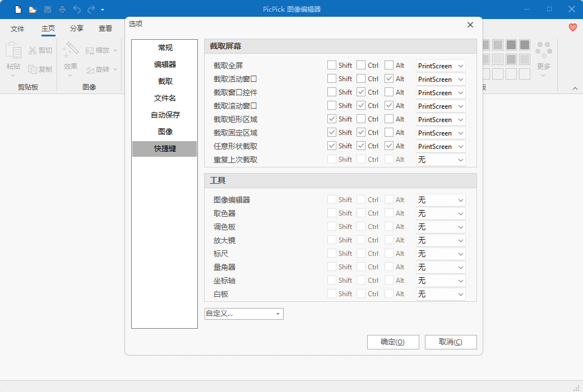Uncheck Shift for 截取矩形区域
Viewport: 583px width, 392px height.
pyautogui.click(x=332, y=119)
